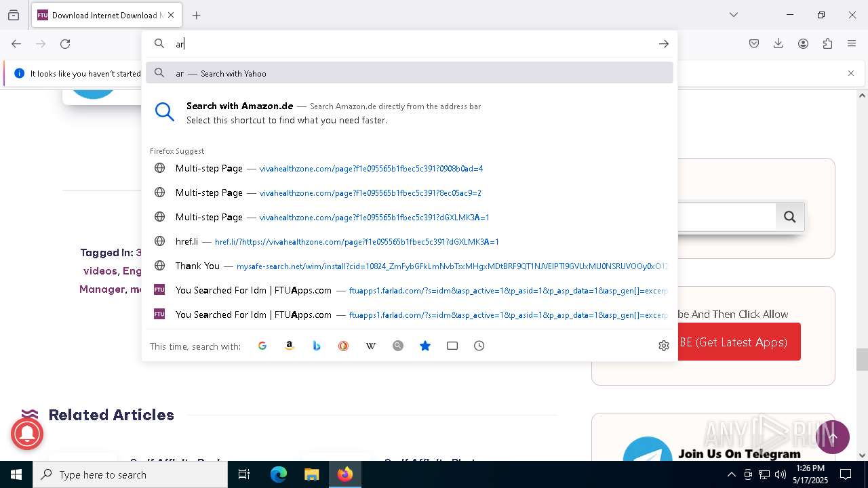
Task: Click the page vertical scrollbar thumb
Action: 862,359
